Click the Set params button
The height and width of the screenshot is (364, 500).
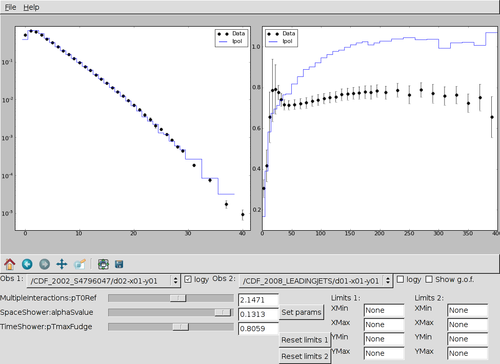301,312
